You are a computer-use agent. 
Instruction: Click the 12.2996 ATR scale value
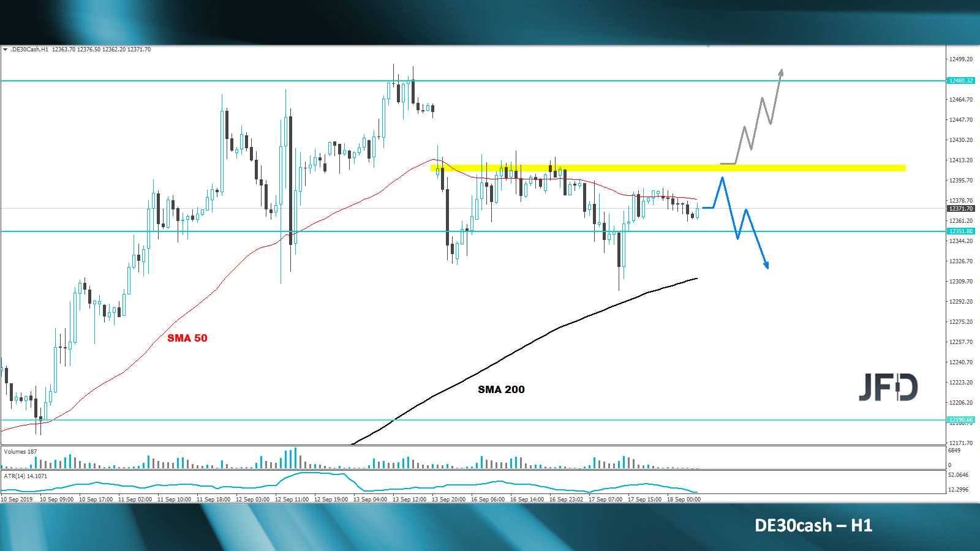pyautogui.click(x=959, y=490)
